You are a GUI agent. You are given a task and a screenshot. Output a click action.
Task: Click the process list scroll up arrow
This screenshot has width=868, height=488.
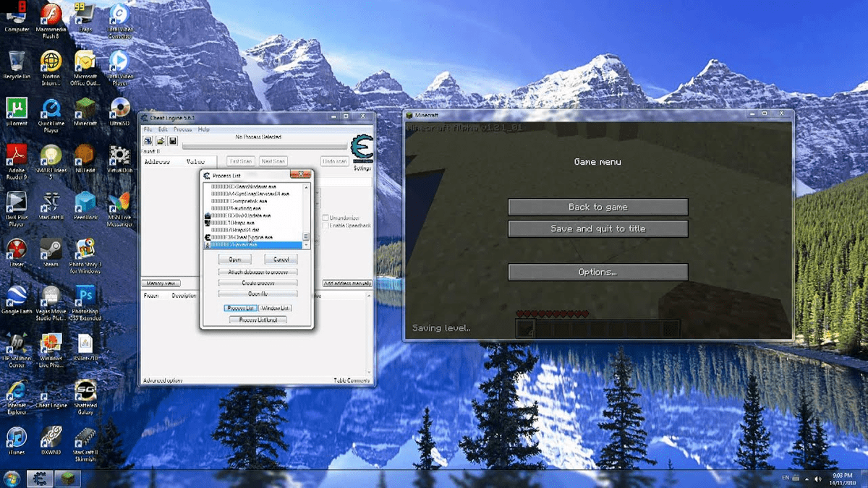(x=305, y=187)
